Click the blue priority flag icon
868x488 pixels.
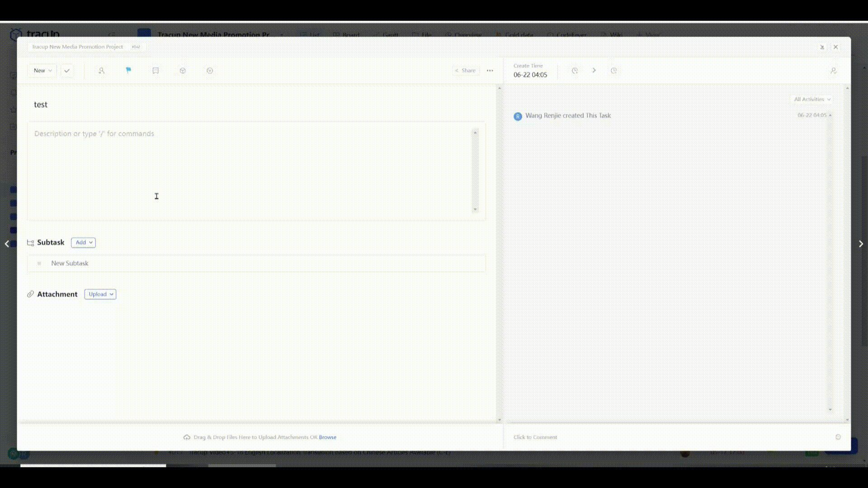pos(128,70)
